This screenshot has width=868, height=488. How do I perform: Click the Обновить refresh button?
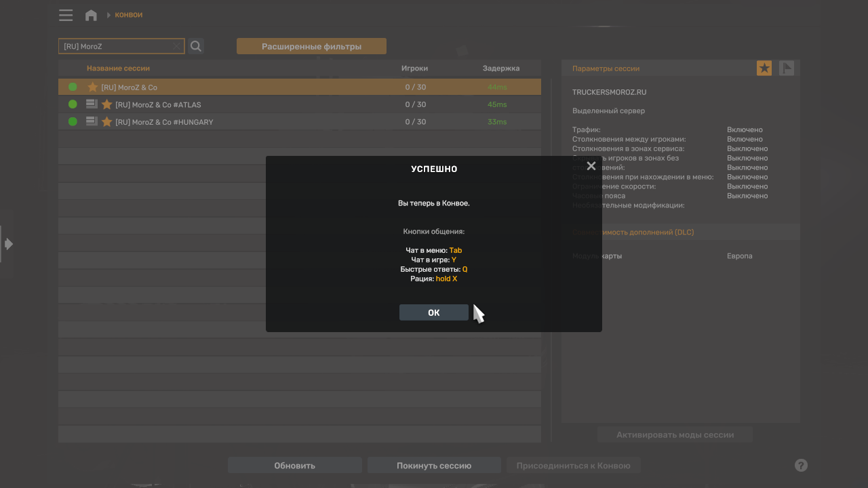pyautogui.click(x=294, y=466)
